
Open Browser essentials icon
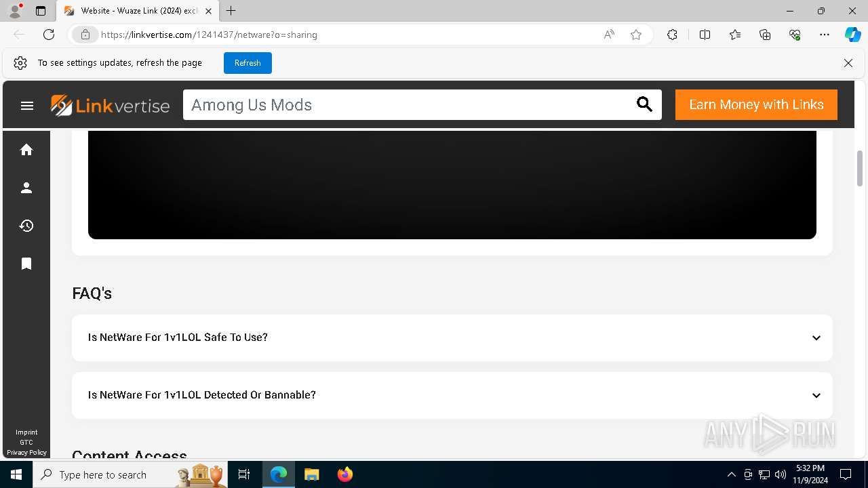795,35
